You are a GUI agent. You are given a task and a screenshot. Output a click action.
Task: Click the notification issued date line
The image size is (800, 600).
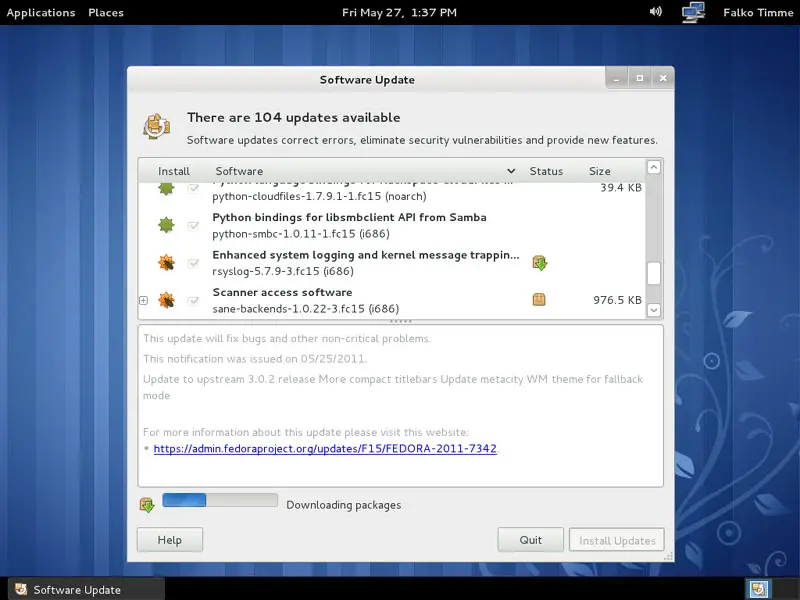tap(255, 359)
